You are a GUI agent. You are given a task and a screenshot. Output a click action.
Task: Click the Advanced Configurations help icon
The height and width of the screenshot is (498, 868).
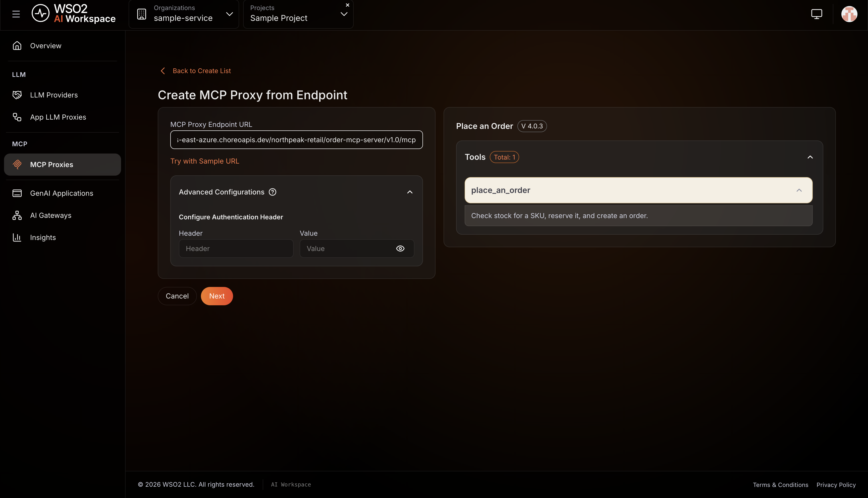[x=273, y=192]
